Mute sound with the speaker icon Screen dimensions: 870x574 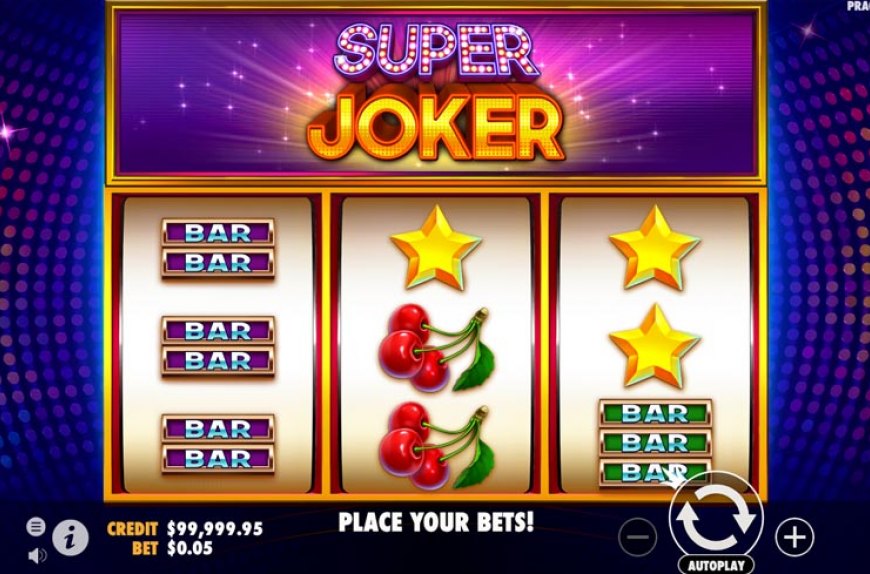click(37, 555)
